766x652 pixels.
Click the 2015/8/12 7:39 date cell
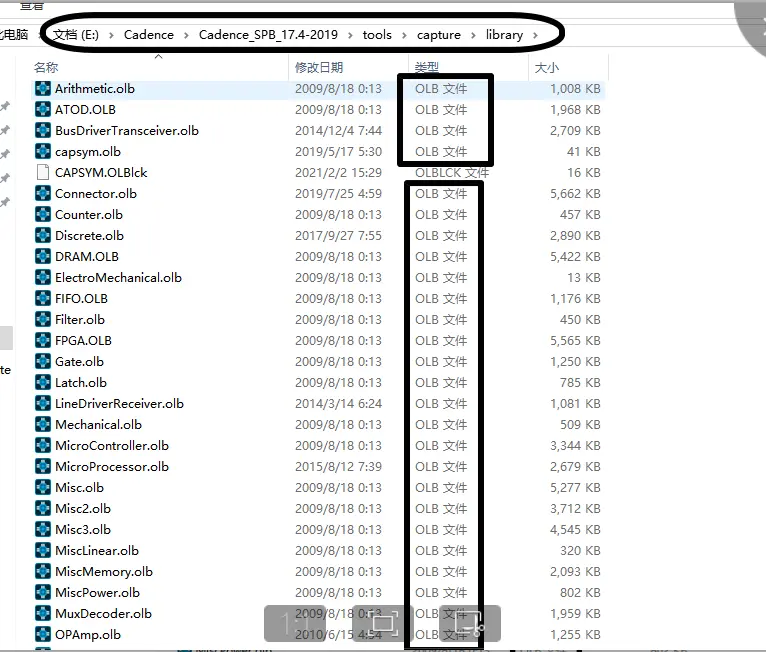coord(338,467)
